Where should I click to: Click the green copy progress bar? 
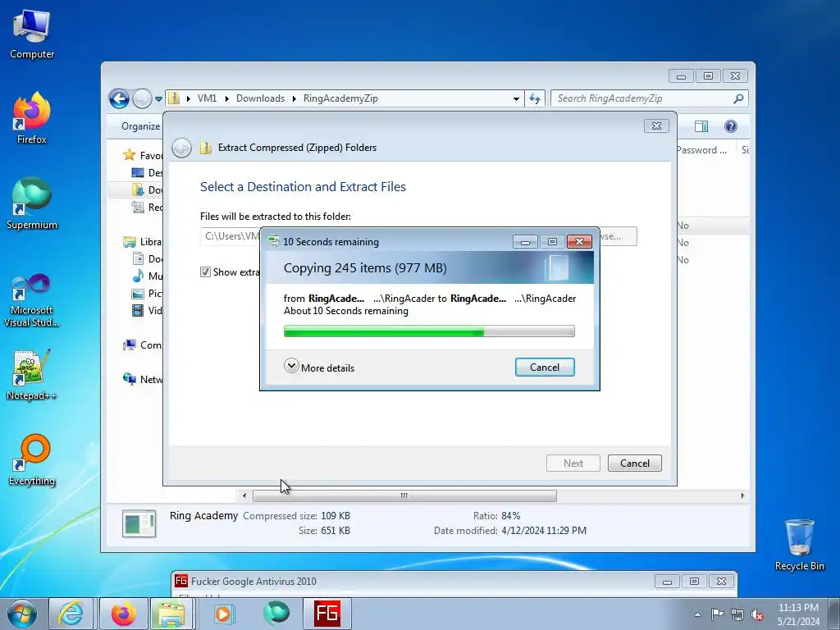[x=429, y=331]
